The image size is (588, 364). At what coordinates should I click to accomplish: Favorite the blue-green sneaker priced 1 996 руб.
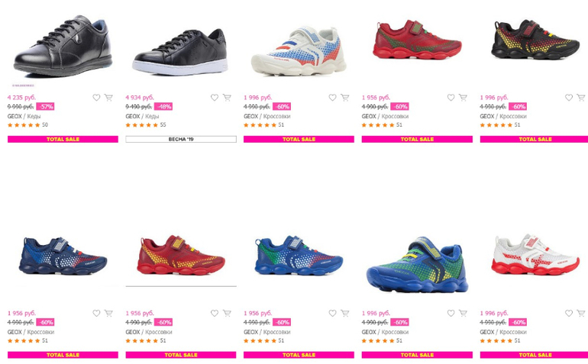pyautogui.click(x=451, y=313)
